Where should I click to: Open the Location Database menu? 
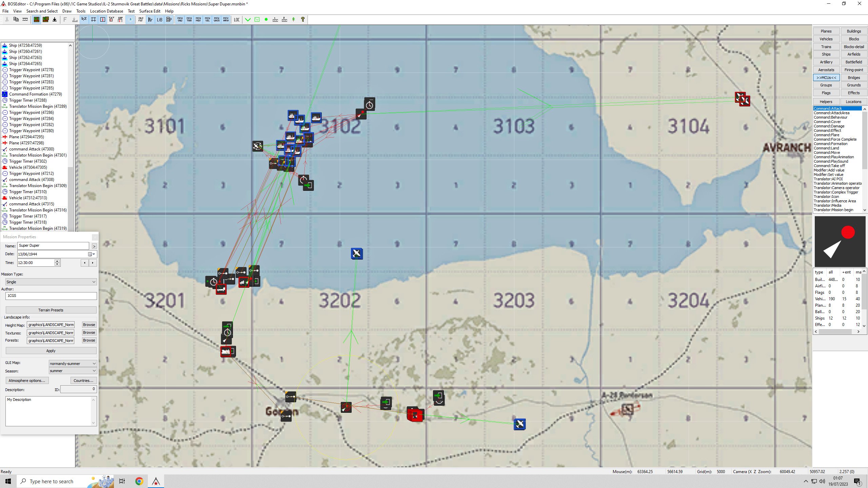click(x=106, y=11)
